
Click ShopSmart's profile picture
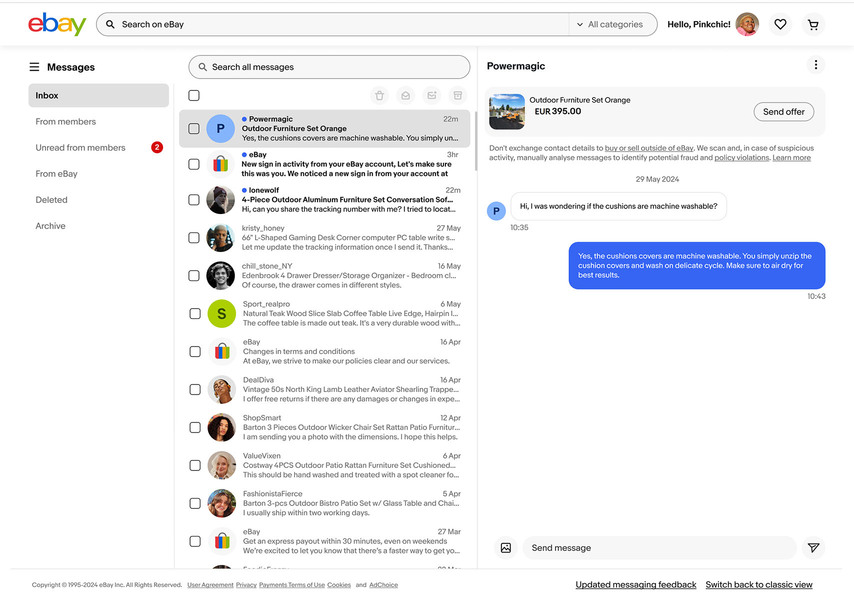pos(222,427)
